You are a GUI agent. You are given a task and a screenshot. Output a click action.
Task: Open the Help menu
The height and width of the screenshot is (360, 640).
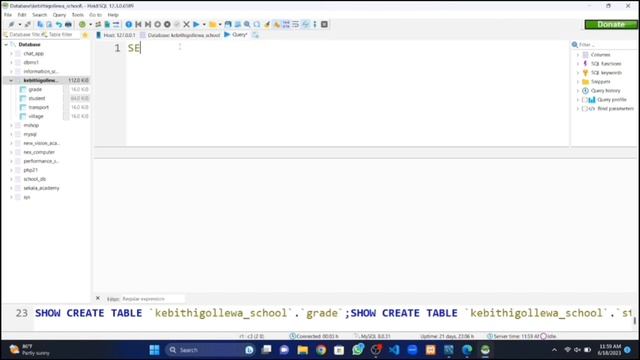click(x=113, y=15)
